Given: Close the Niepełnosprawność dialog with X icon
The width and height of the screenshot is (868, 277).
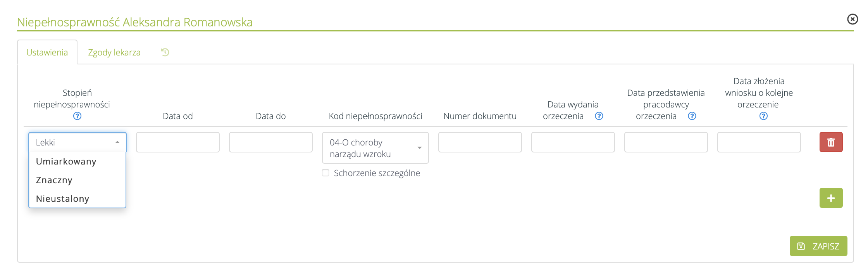Looking at the screenshot, I should click(x=852, y=19).
